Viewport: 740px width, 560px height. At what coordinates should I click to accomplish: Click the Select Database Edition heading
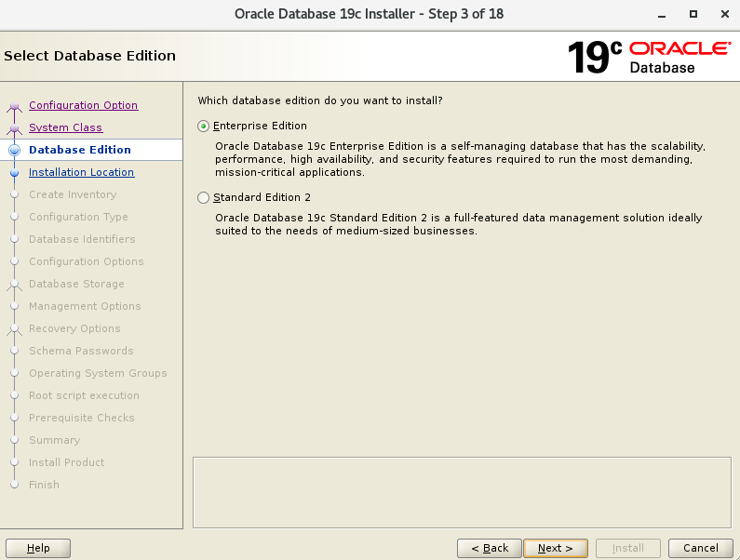click(x=89, y=56)
